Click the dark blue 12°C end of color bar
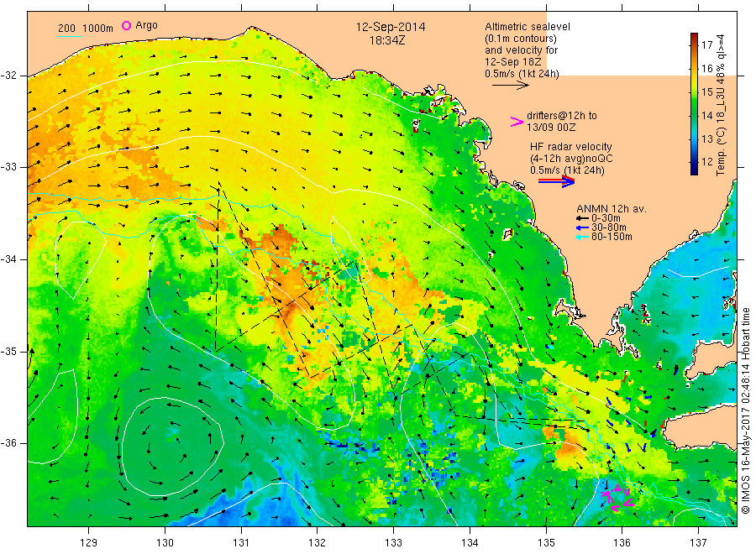Viewport: 756px width, 554px height. click(695, 169)
